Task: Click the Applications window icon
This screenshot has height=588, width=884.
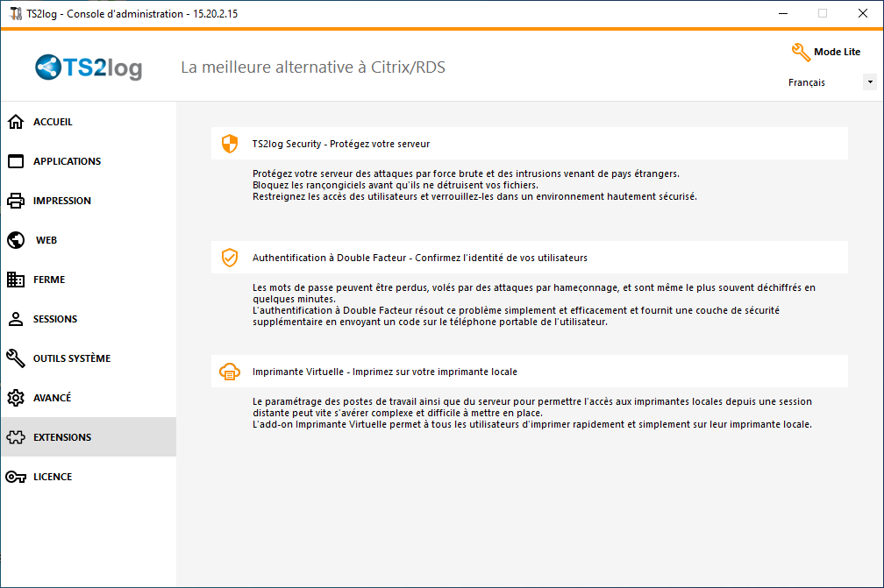Action: 16,161
